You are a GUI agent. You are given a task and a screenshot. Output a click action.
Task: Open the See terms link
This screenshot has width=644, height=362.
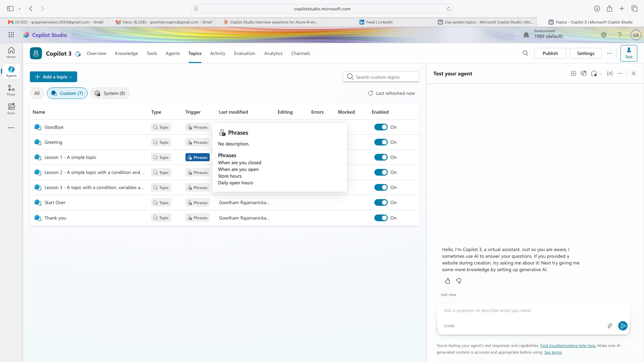click(553, 352)
